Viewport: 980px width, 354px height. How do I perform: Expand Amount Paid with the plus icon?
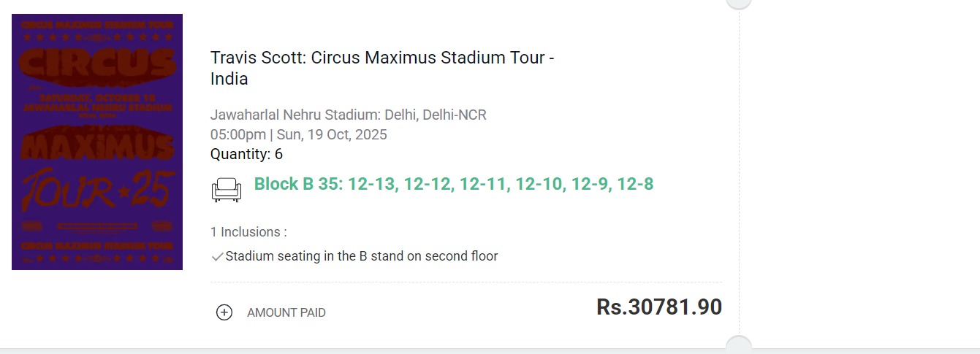tap(224, 312)
